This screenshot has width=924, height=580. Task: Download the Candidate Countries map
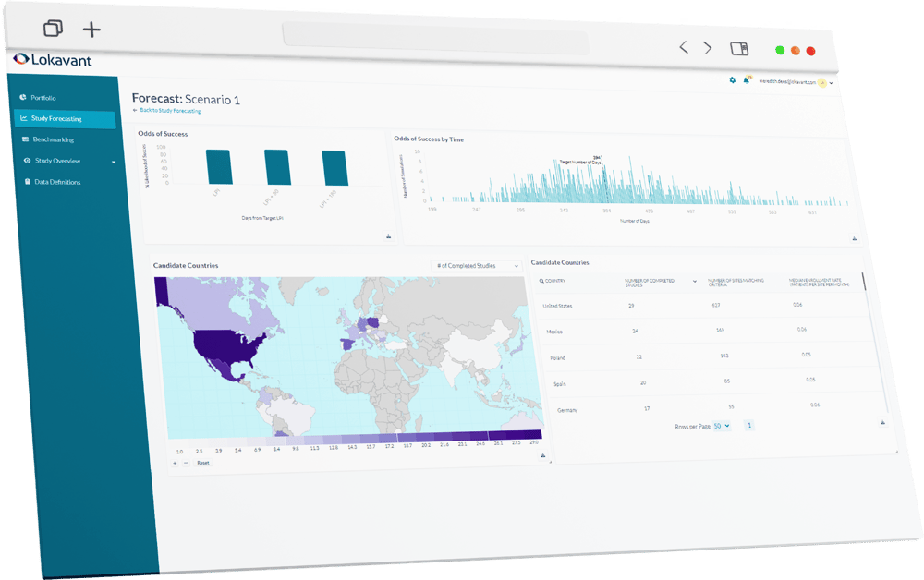[541, 455]
